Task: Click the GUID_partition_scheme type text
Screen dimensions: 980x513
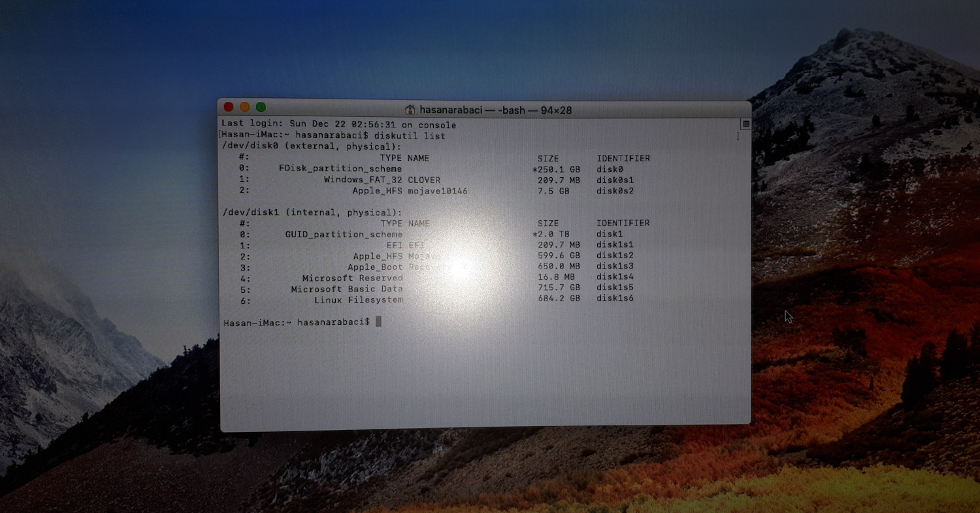Action: (x=344, y=234)
